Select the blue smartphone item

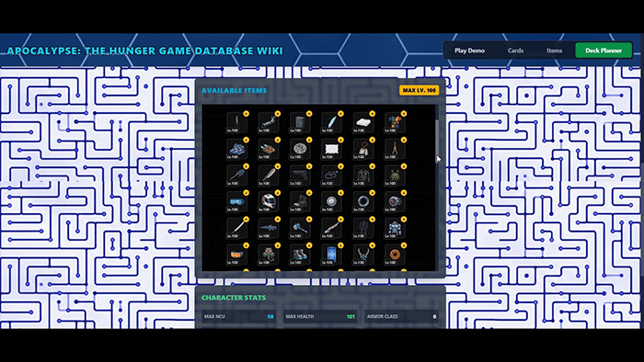pyautogui.click(x=331, y=255)
